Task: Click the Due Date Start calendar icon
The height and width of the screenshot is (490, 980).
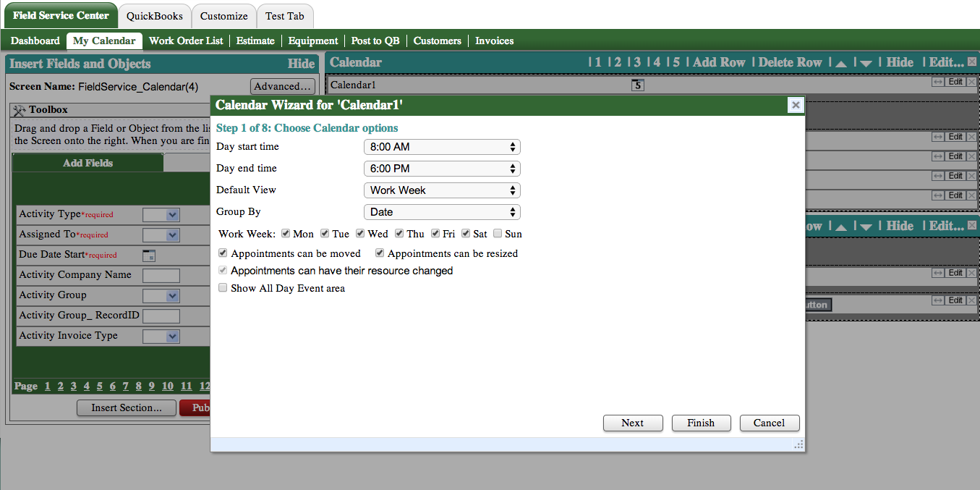Action: (x=149, y=255)
